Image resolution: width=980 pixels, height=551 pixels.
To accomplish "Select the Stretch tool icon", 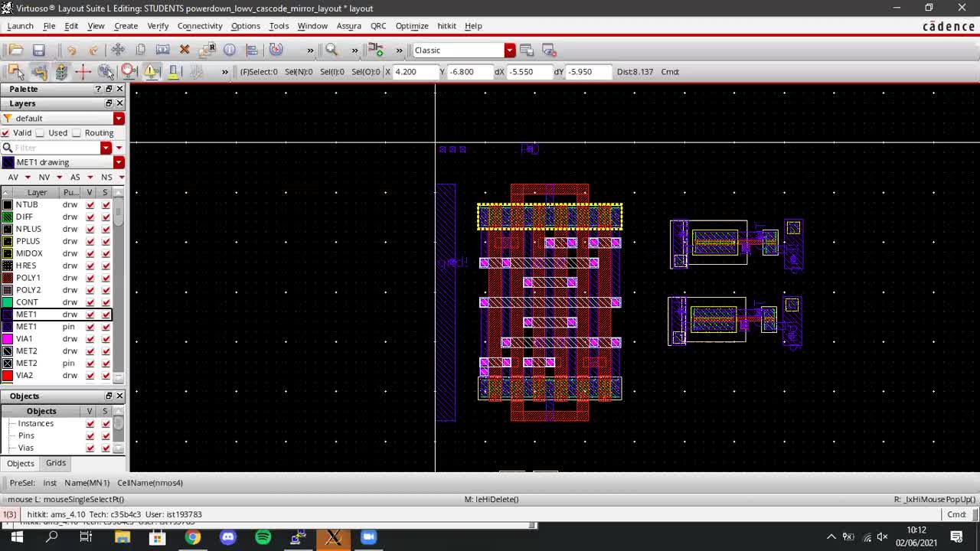I will (162, 50).
